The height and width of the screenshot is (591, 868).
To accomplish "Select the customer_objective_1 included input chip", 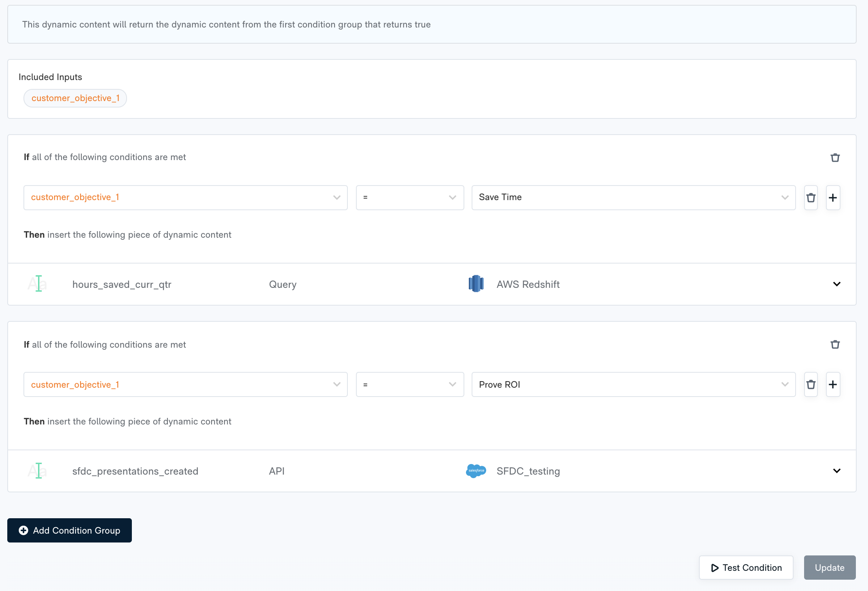I will click(x=75, y=98).
